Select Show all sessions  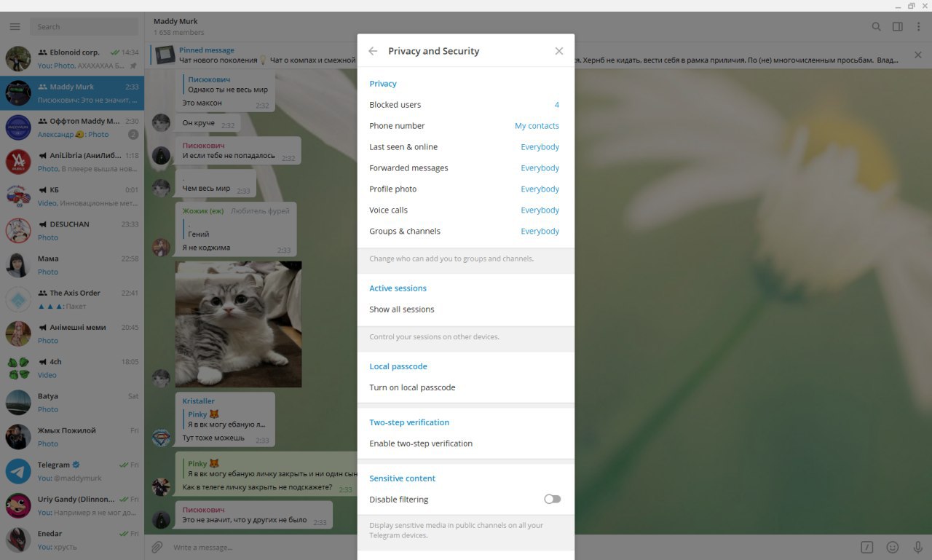tap(465, 309)
